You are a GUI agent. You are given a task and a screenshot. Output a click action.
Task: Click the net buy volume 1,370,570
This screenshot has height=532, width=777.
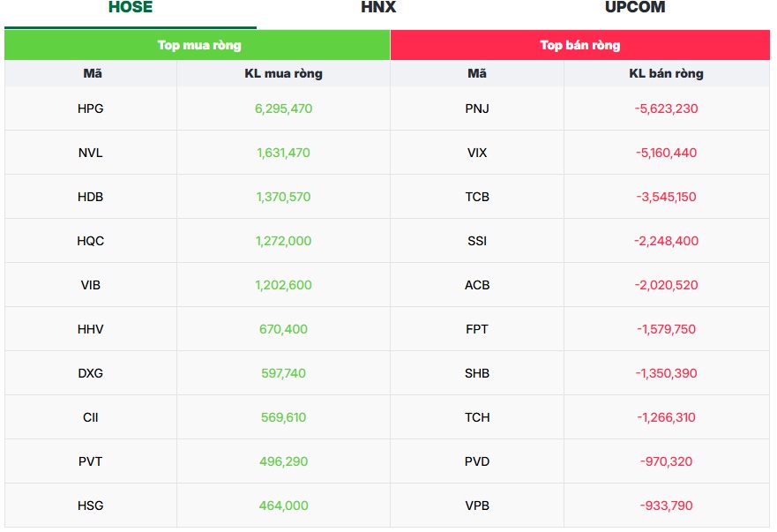[283, 197]
